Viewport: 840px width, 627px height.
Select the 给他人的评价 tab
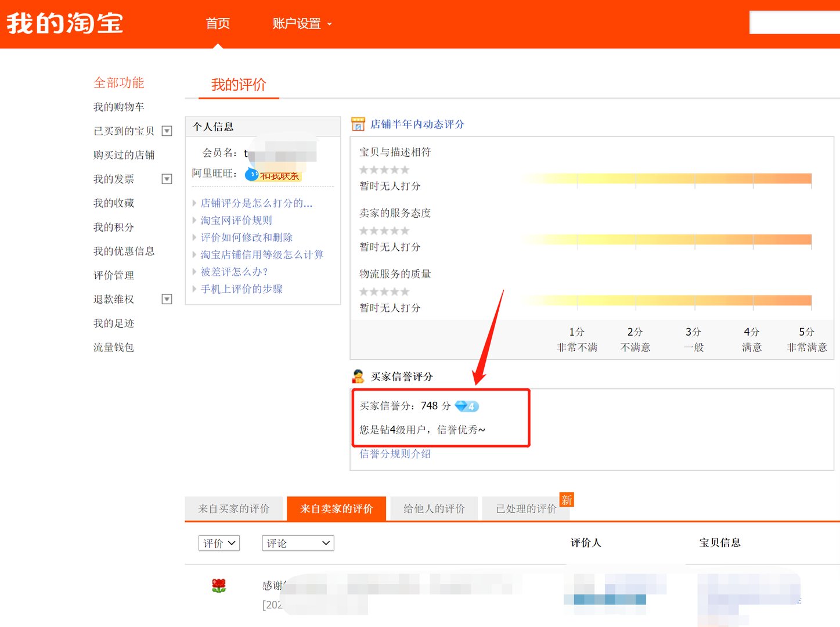(x=433, y=508)
